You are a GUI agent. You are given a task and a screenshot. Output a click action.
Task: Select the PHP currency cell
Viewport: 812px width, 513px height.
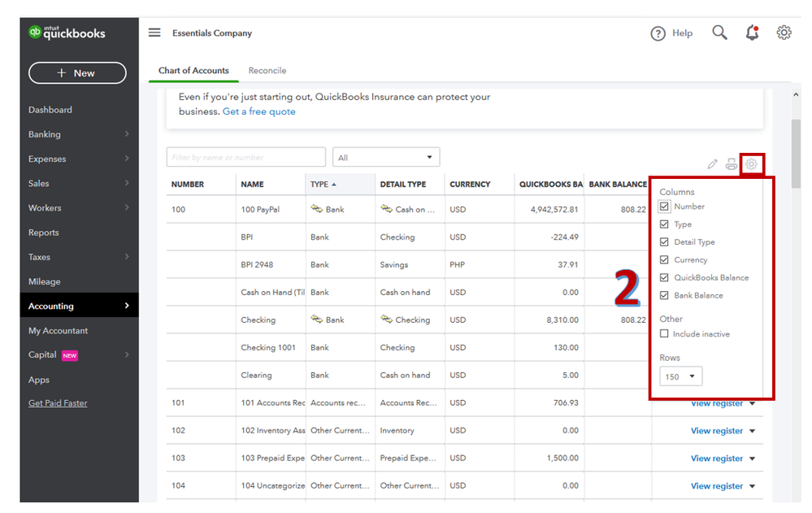coord(458,264)
